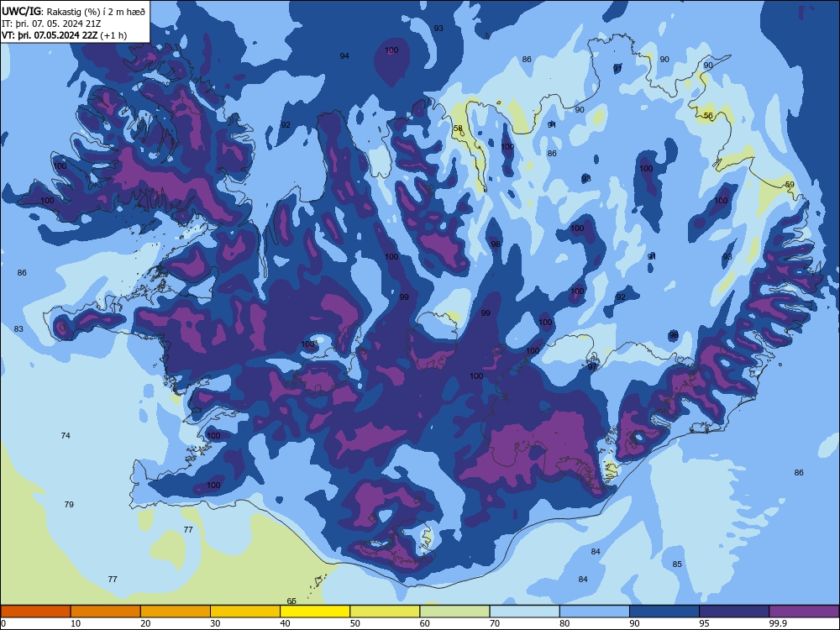Click the value '65' above the colorbar

click(x=292, y=601)
